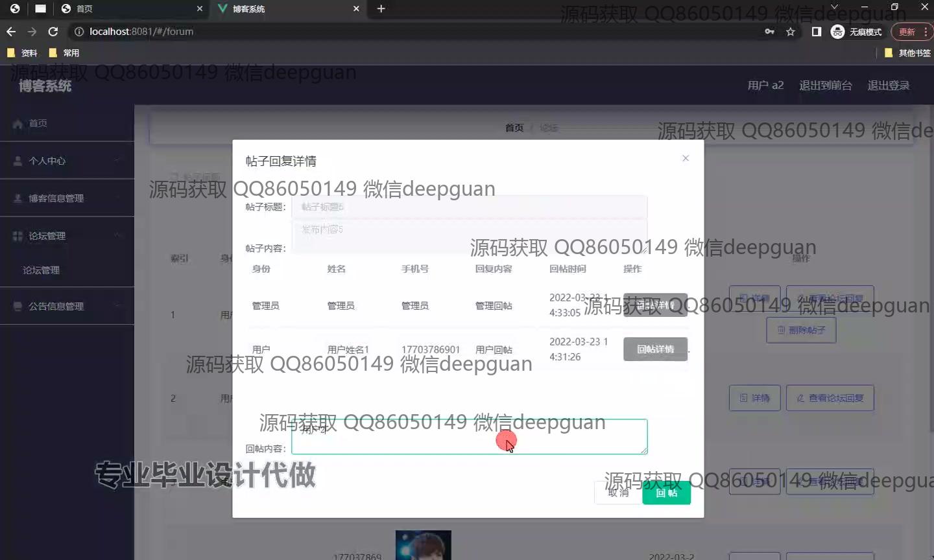The height and width of the screenshot is (560, 934).
Task: Open 回帖详情 for the 用户姓名1 reply row
Action: click(x=655, y=349)
